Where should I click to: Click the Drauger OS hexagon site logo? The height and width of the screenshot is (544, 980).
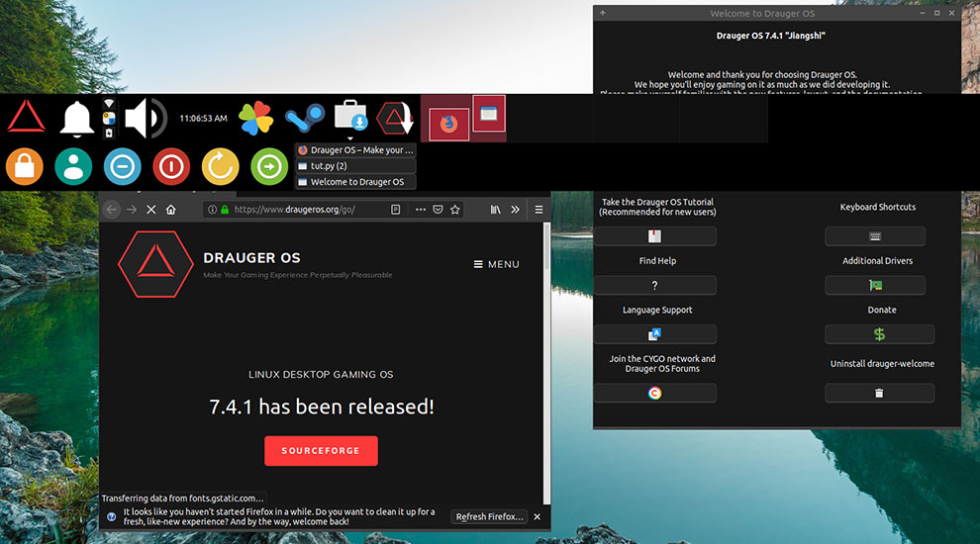point(155,264)
